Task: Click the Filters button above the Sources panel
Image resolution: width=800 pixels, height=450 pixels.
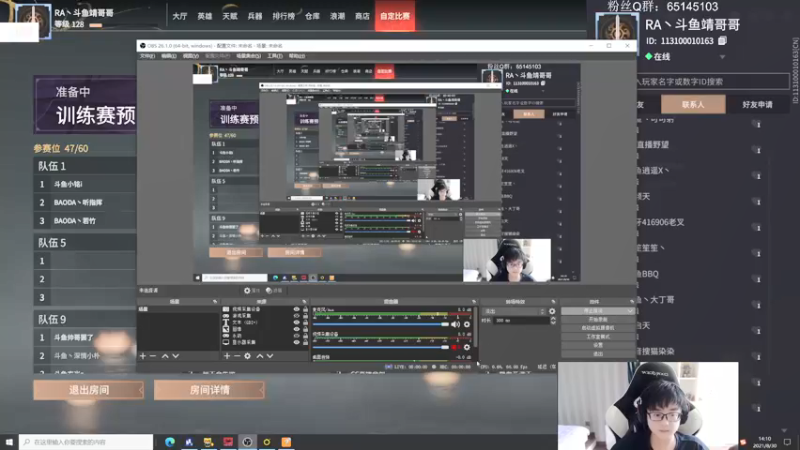Action: [274, 290]
